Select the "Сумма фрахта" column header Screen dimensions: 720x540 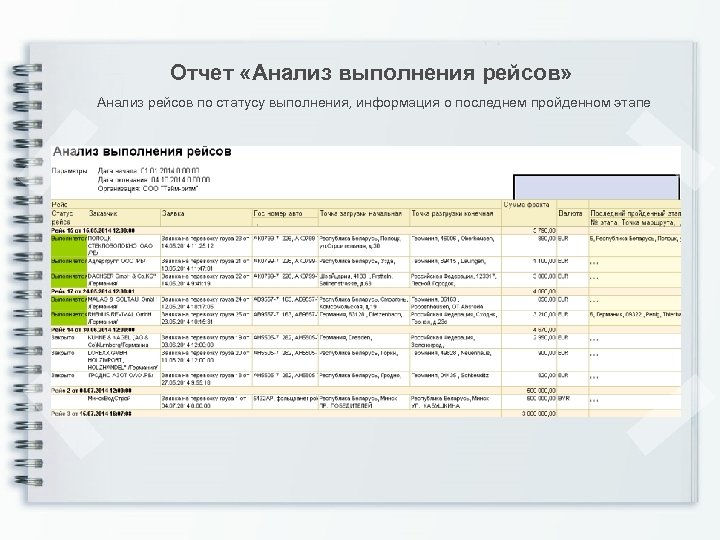coord(529,213)
